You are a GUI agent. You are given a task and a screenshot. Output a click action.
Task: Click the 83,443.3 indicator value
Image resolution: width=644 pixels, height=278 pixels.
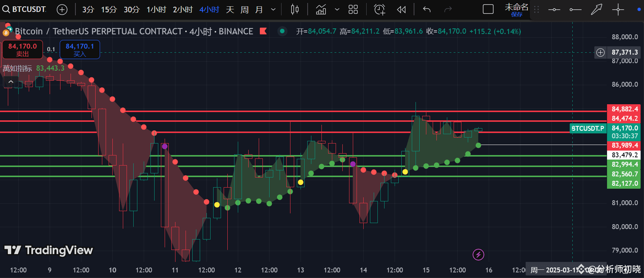pos(50,68)
